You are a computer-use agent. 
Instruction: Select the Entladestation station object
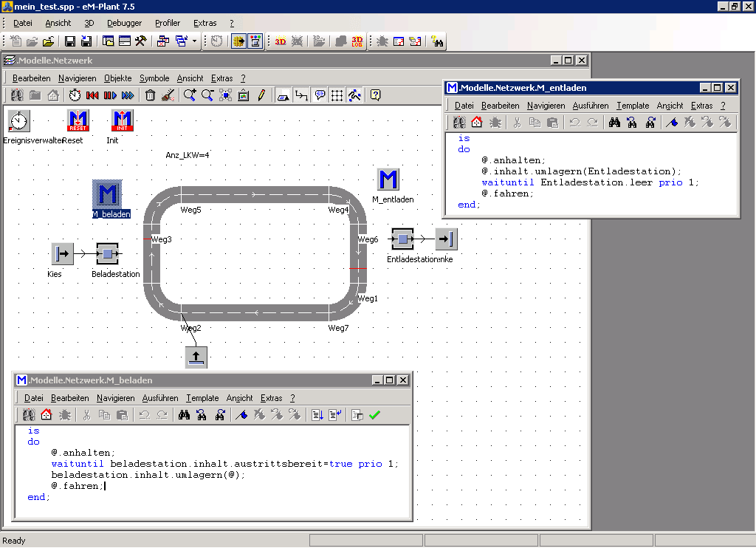click(x=402, y=239)
